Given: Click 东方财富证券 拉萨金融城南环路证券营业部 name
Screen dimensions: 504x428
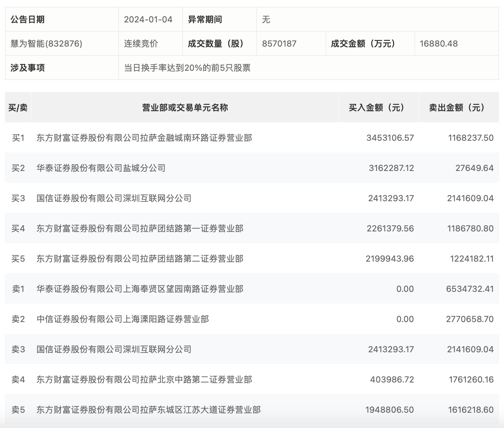Looking at the screenshot, I should point(144,138).
